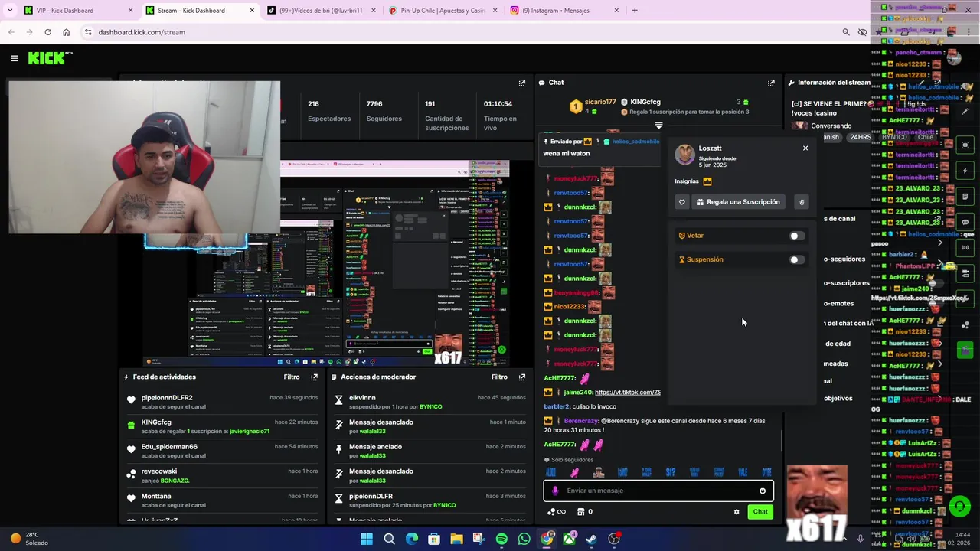Screen dimensions: 980x551
Task: Click the 216 Espectadores stat
Action: pos(328,112)
